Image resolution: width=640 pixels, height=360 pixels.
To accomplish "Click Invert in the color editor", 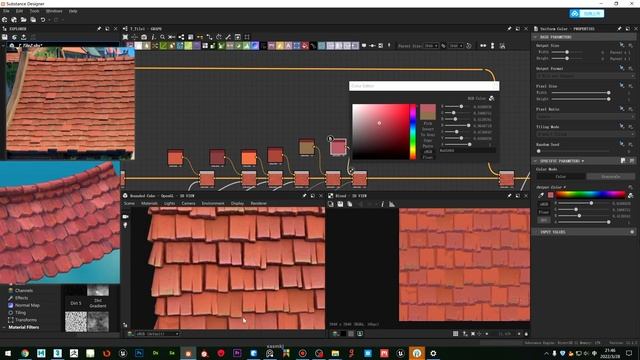I will [427, 129].
